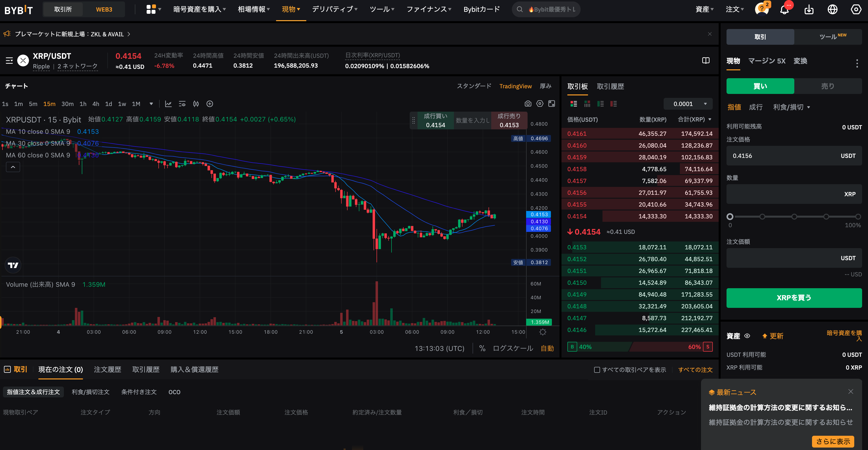Collapse the MA indicator legend chevron
The image size is (868, 450).
pyautogui.click(x=13, y=167)
